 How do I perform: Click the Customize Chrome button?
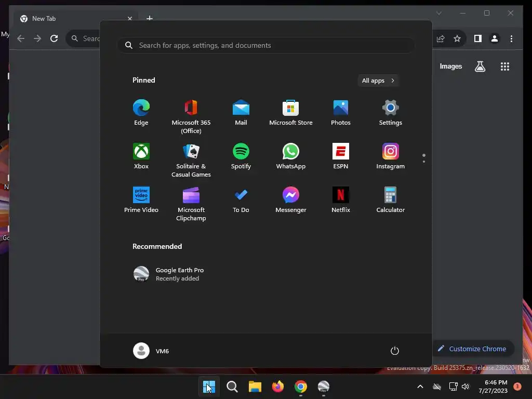[x=473, y=349]
